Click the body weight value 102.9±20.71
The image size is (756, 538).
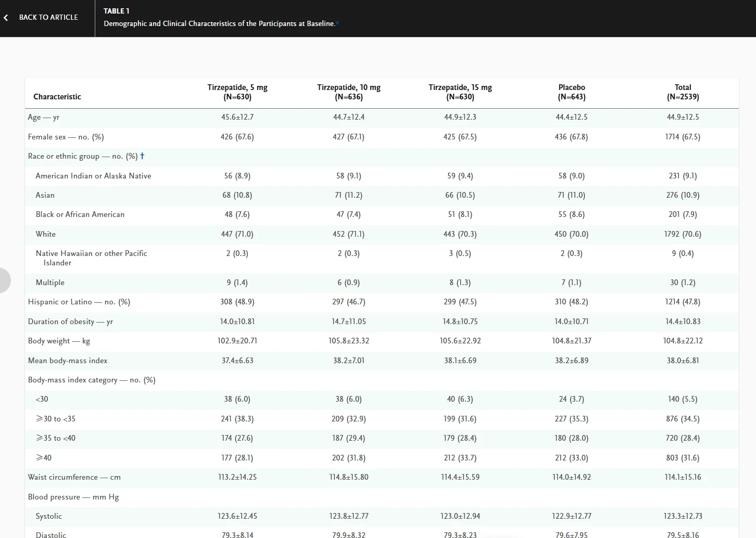click(237, 341)
